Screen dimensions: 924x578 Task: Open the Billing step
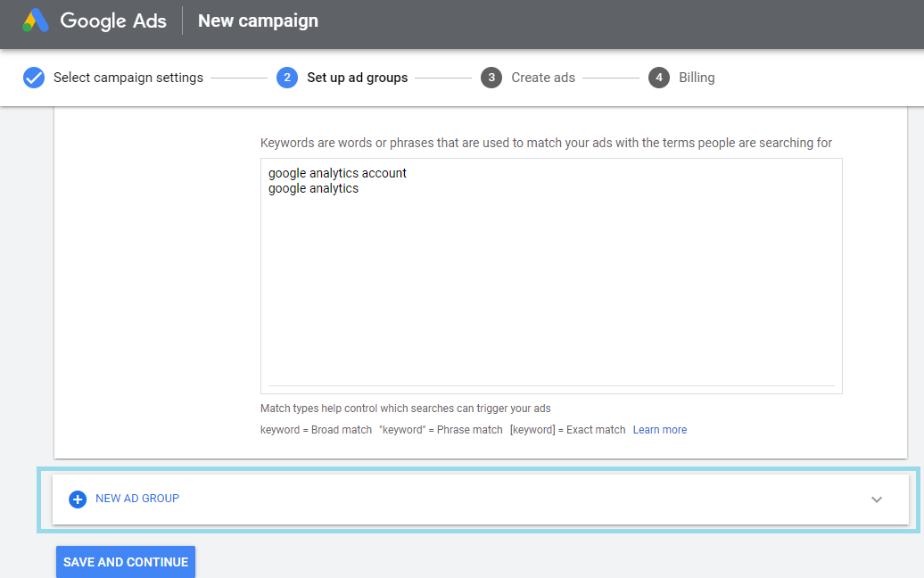point(697,78)
